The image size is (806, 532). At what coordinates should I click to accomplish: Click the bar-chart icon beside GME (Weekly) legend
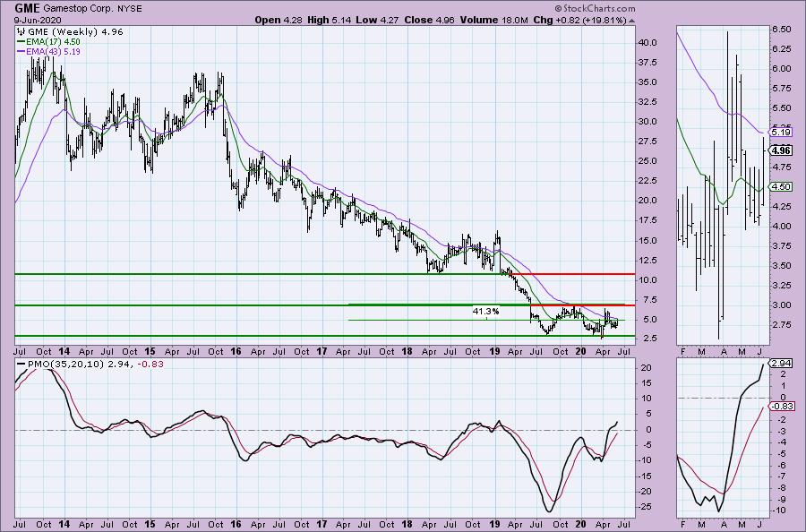coord(21,32)
